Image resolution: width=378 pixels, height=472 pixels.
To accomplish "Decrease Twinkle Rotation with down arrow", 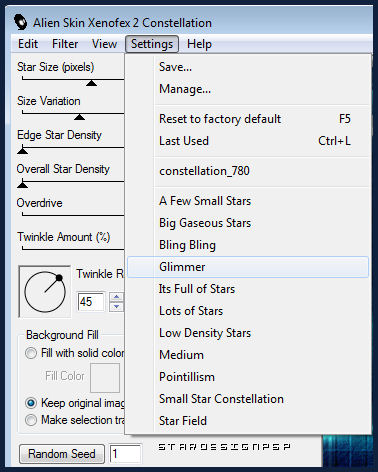I will click(x=116, y=306).
